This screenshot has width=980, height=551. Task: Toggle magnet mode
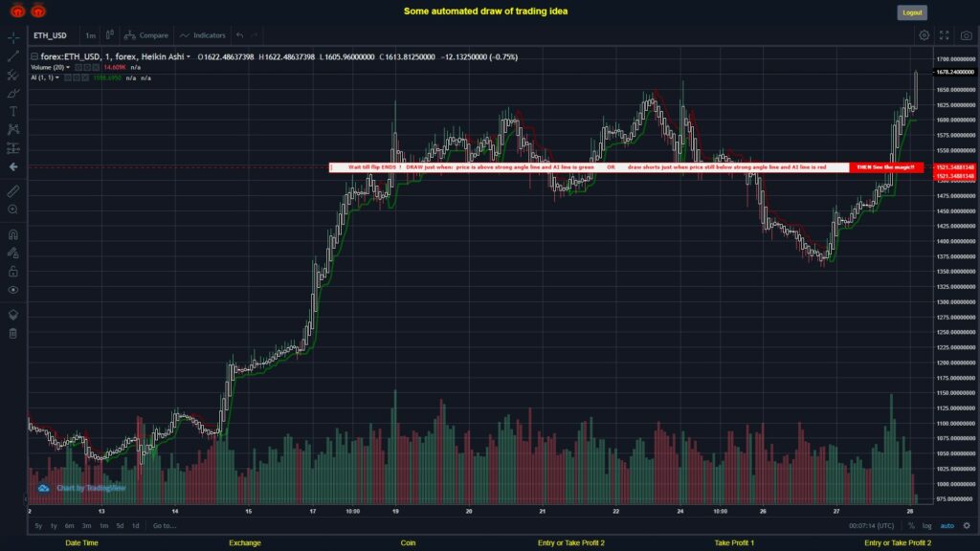click(13, 234)
